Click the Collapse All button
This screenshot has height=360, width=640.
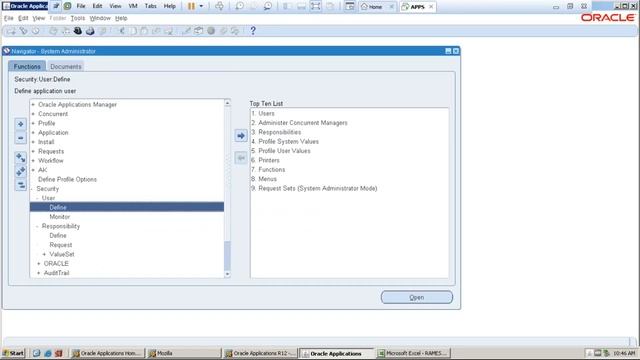(20, 185)
